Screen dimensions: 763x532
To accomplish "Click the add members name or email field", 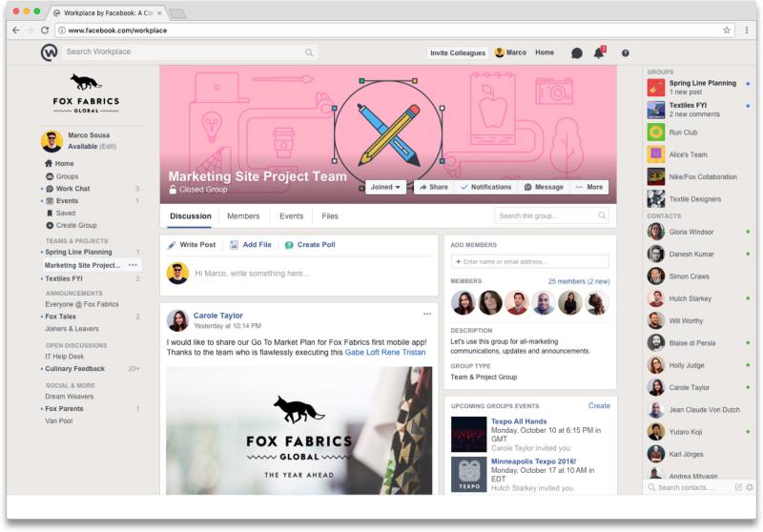I will coord(530,261).
